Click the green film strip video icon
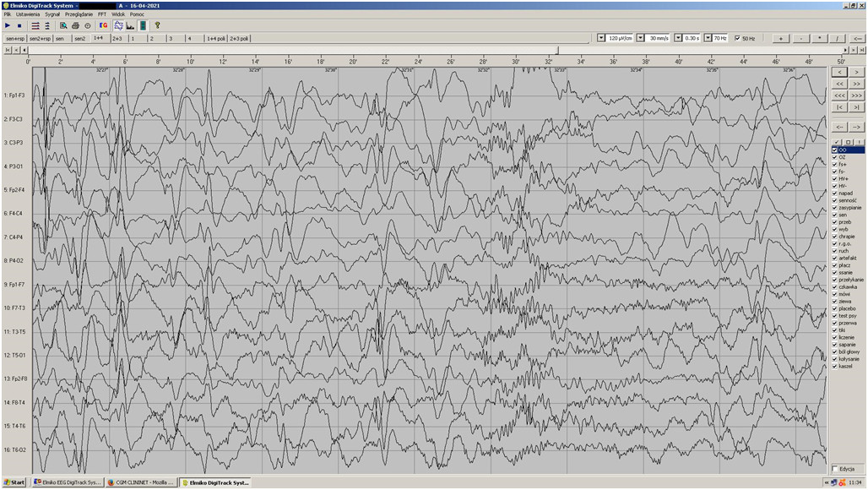The height and width of the screenshot is (490, 868). pyautogui.click(x=143, y=25)
